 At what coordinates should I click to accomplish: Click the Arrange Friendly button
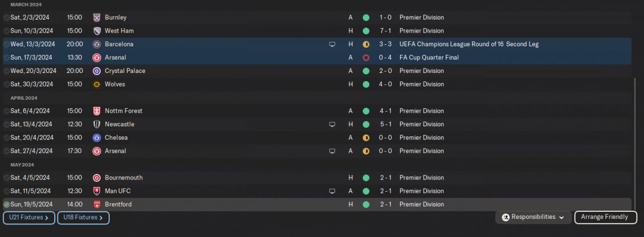(605, 217)
